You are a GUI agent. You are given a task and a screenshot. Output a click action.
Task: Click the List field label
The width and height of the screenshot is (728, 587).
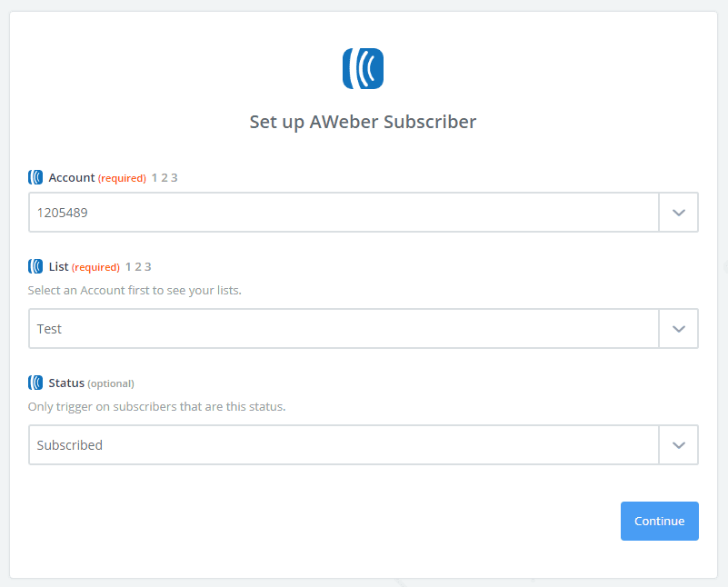point(58,267)
